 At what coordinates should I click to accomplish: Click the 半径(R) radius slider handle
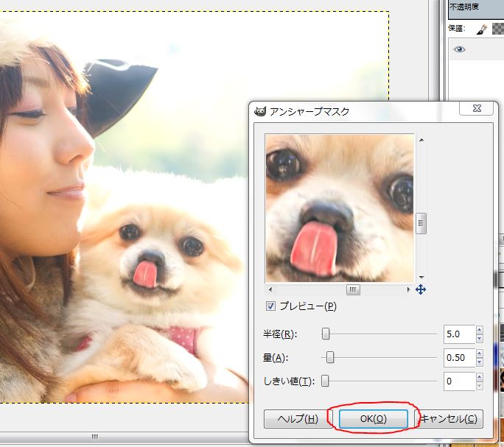click(326, 334)
